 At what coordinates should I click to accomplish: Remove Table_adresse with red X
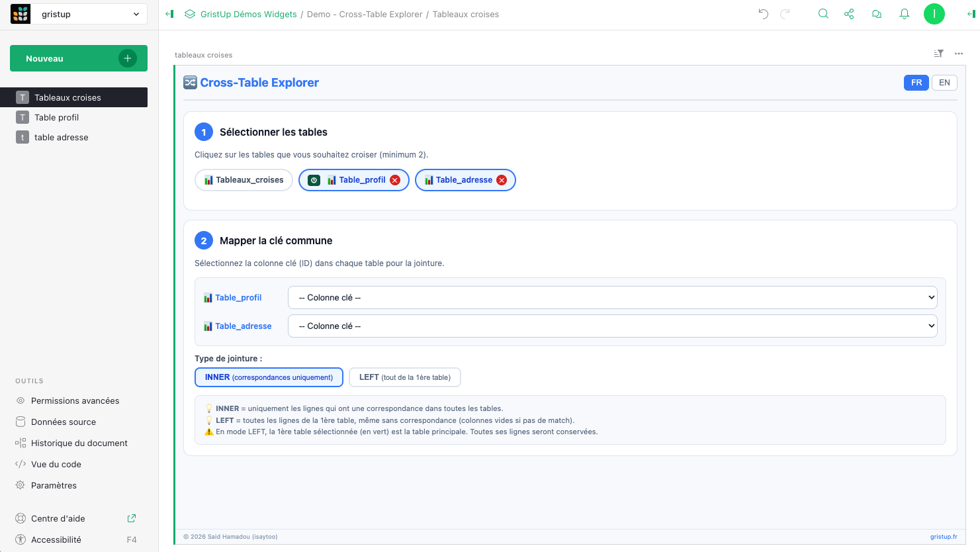pos(502,180)
